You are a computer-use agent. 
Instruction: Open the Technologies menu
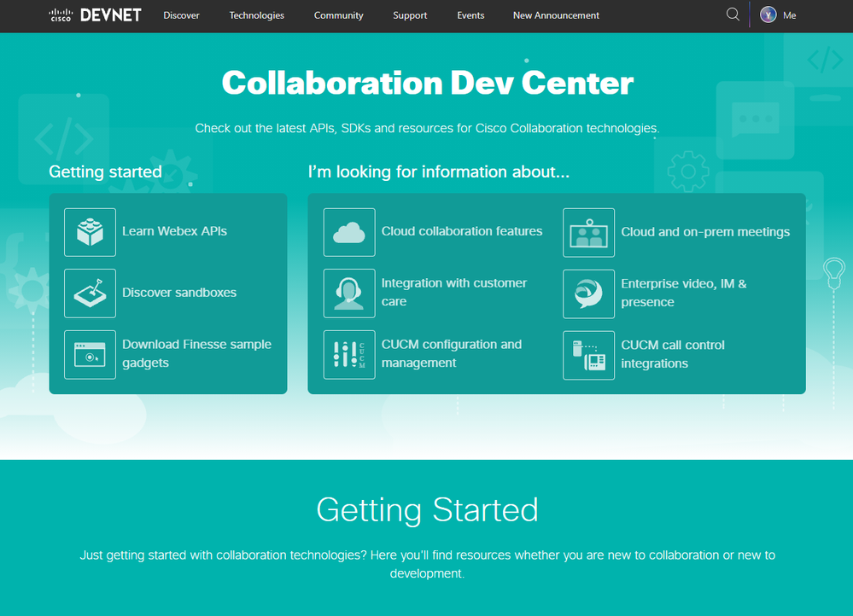257,15
